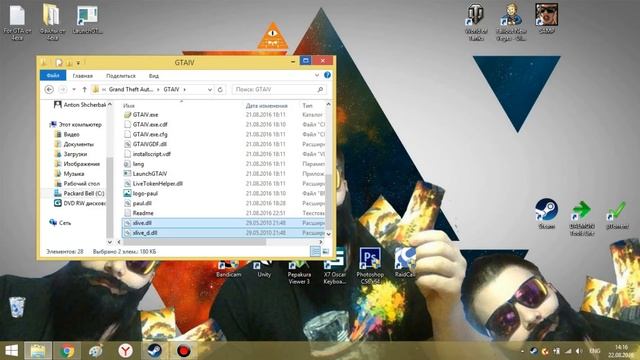640x360 pixels.
Task: Open Chrome from the taskbar
Action: (67, 351)
